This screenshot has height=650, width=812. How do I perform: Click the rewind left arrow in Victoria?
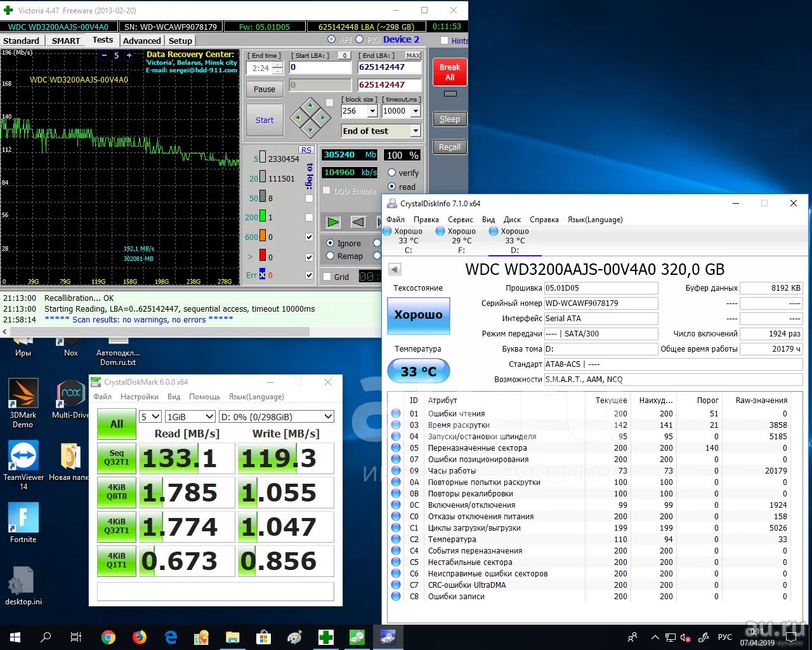(358, 222)
